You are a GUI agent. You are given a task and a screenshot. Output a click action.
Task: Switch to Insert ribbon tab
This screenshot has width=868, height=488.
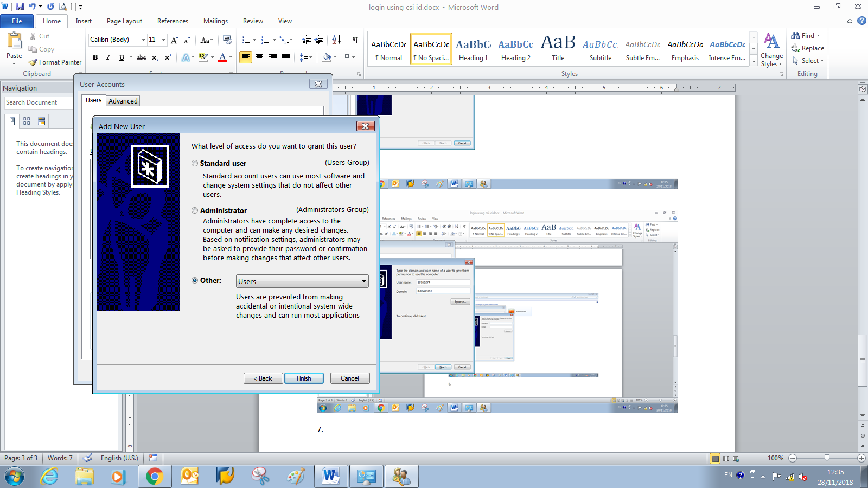tap(84, 21)
